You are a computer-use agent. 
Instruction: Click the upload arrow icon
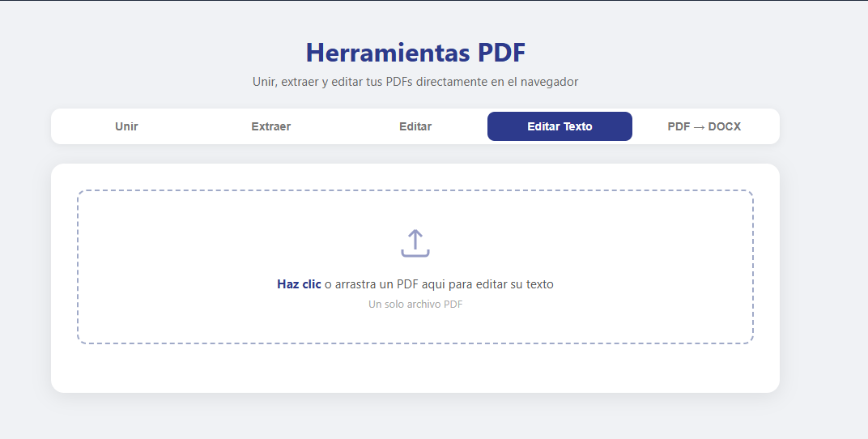pos(415,244)
